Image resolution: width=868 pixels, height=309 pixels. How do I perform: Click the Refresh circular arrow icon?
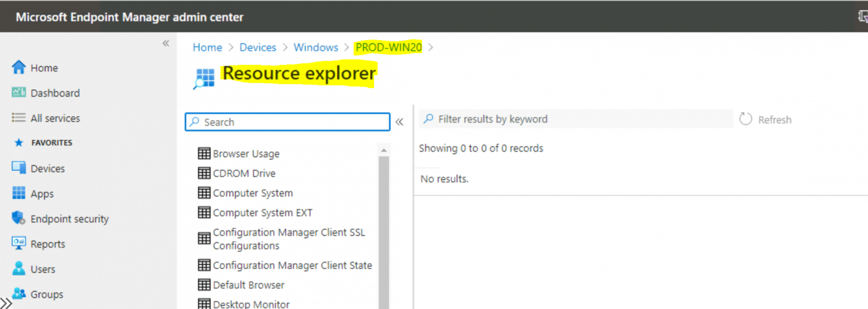(745, 119)
